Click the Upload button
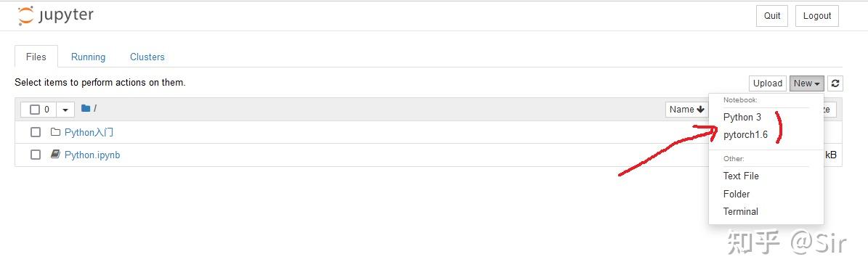 (768, 83)
